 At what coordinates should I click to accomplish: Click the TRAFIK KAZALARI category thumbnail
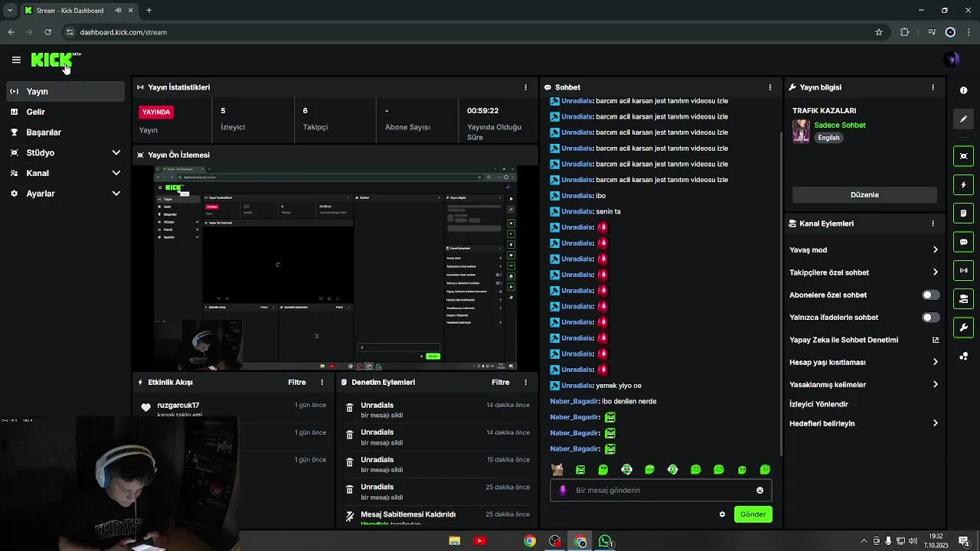pos(801,131)
